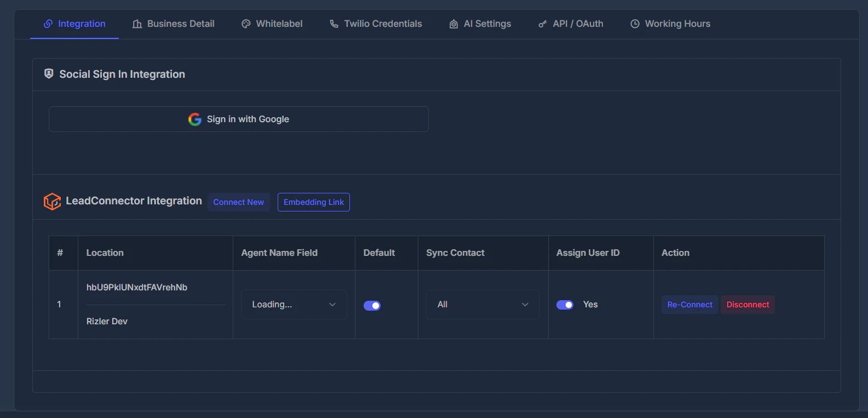
Task: Open the Agent Name Field dropdown
Action: (x=294, y=305)
